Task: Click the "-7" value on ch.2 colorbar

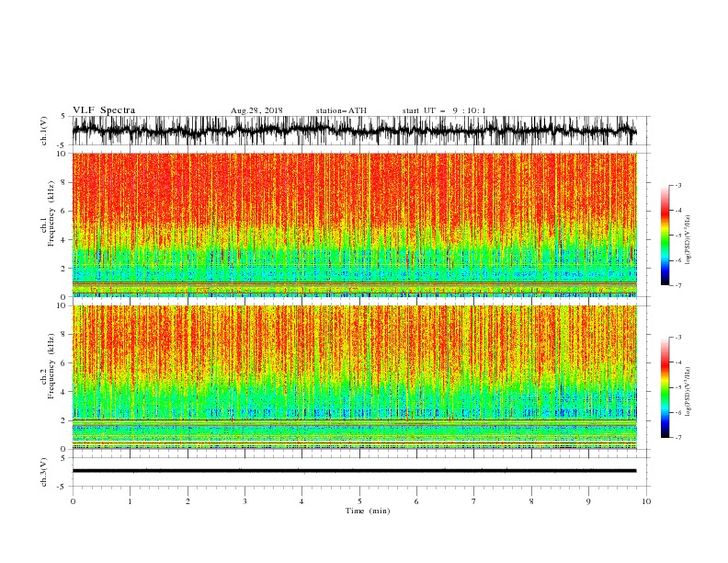Action: tap(677, 438)
